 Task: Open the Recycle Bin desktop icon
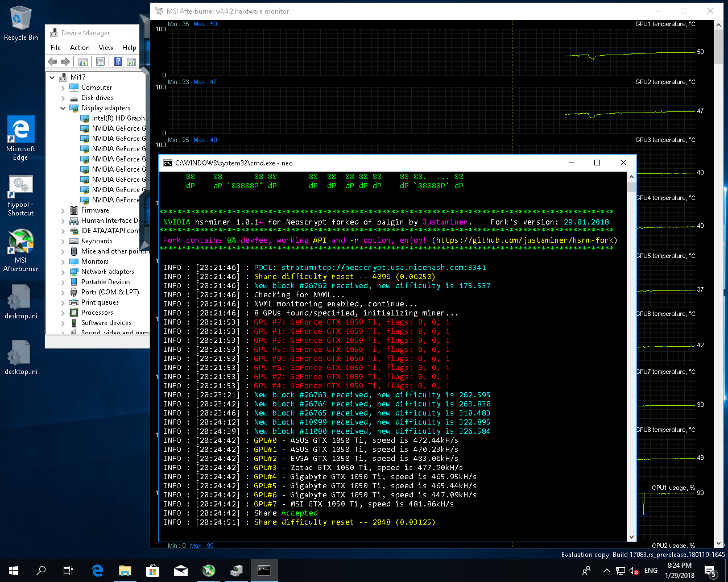(20, 23)
